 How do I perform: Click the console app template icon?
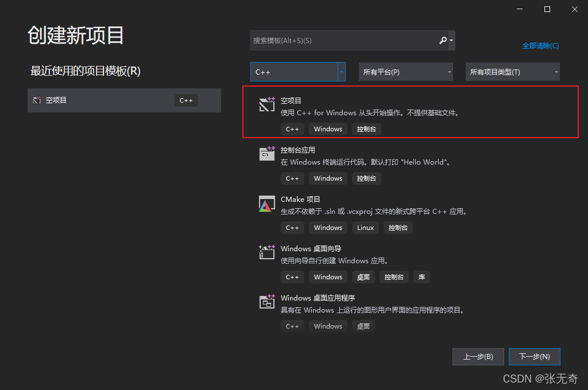click(266, 154)
